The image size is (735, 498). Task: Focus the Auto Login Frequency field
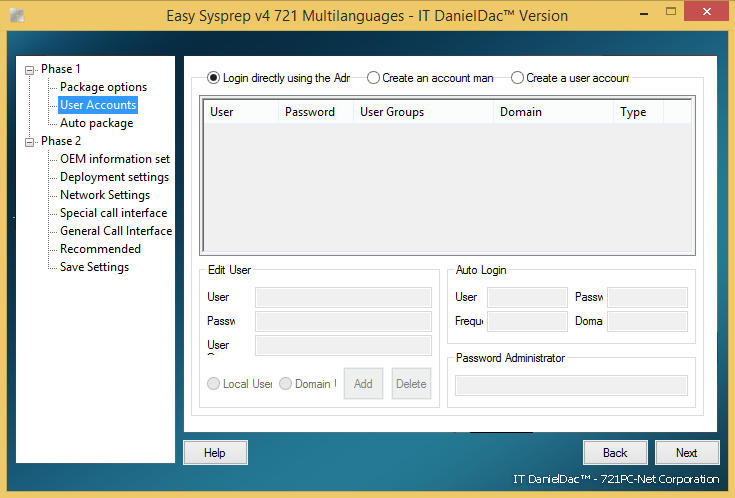point(527,321)
